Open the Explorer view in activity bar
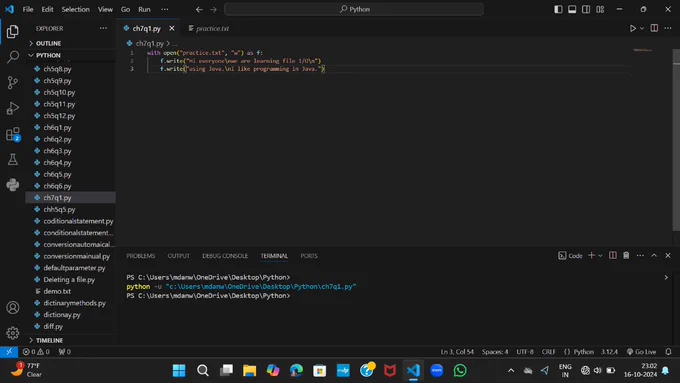Image resolution: width=680 pixels, height=383 pixels. (x=13, y=31)
